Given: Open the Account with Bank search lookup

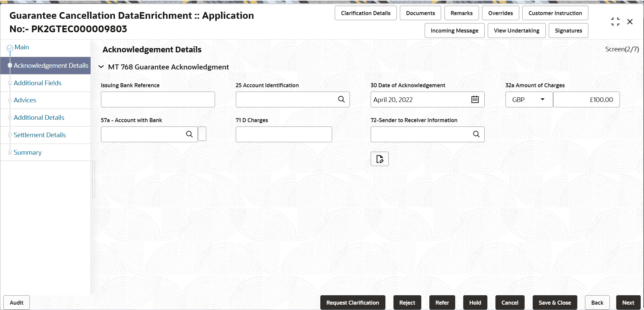Looking at the screenshot, I should click(190, 134).
